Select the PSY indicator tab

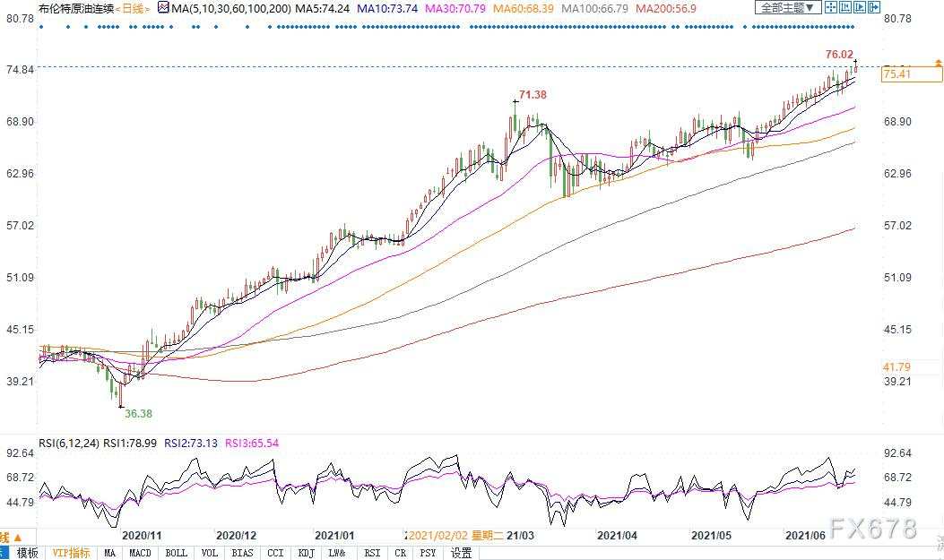click(x=428, y=553)
